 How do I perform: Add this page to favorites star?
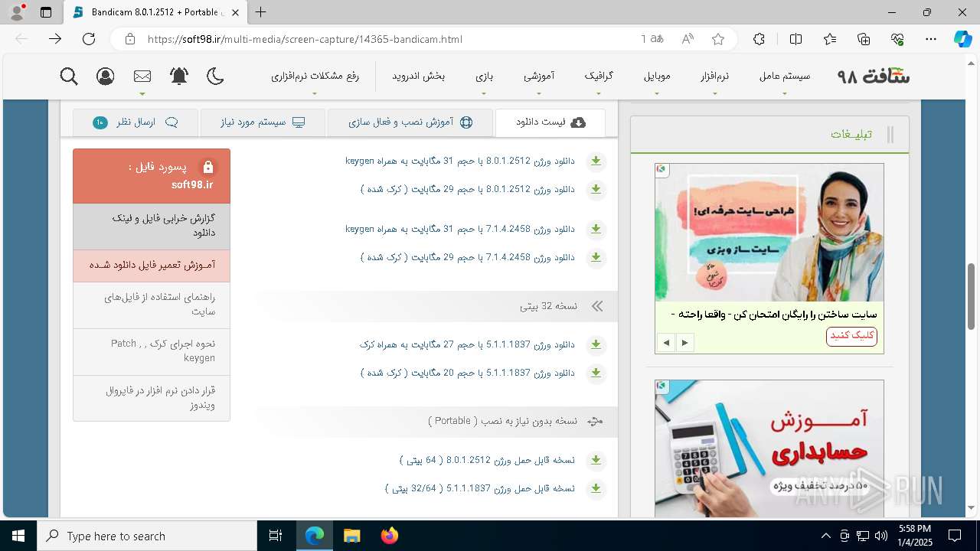[x=718, y=39]
